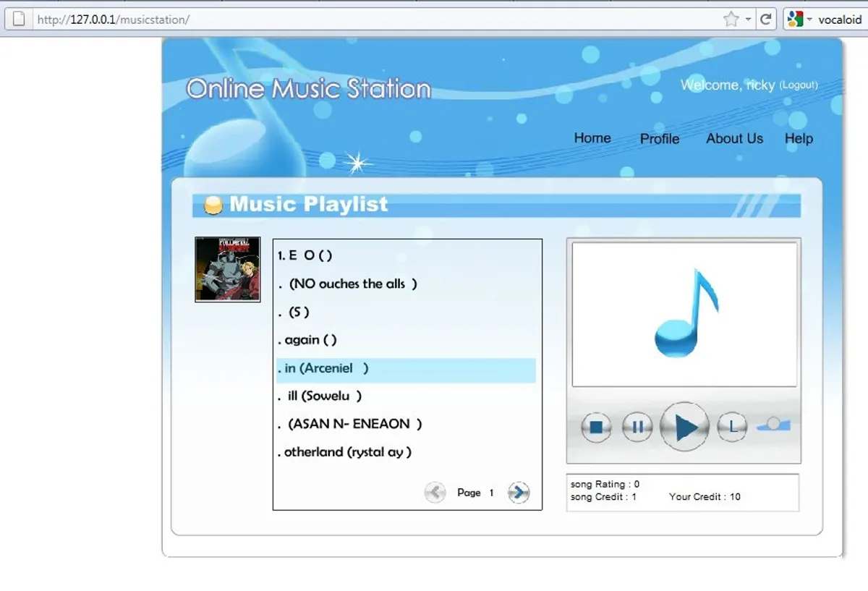Go to the previous playlist page
868x591 pixels.
coord(435,493)
